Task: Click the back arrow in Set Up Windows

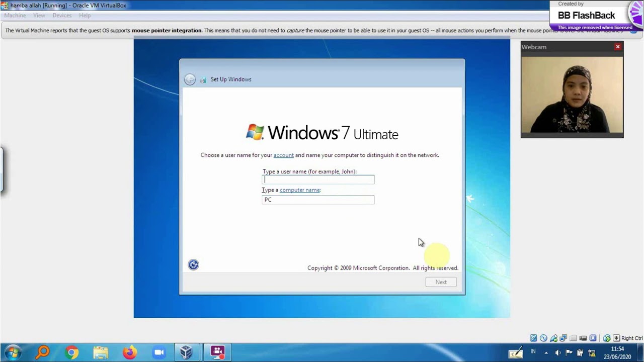Action: point(190,79)
